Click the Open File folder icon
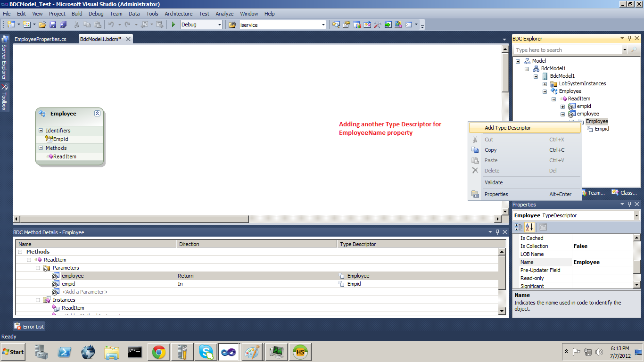Screen dimensions: 644x362 tap(42, 25)
